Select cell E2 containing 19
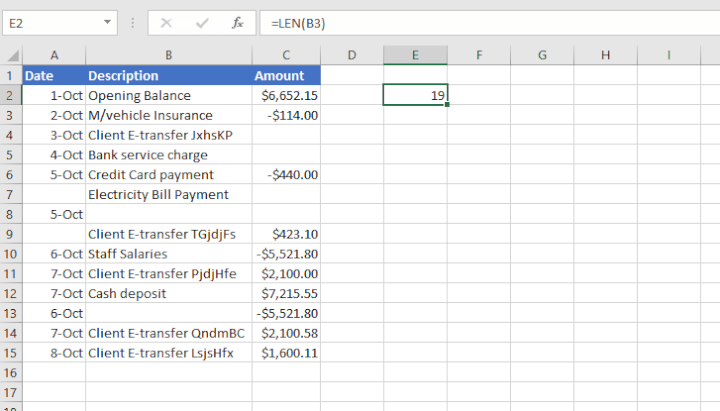The height and width of the screenshot is (411, 720). point(415,95)
